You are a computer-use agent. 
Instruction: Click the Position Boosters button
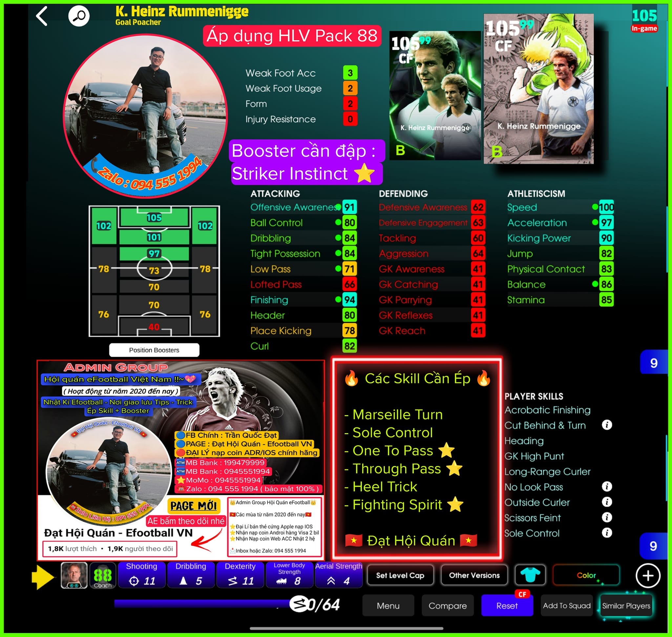(154, 350)
